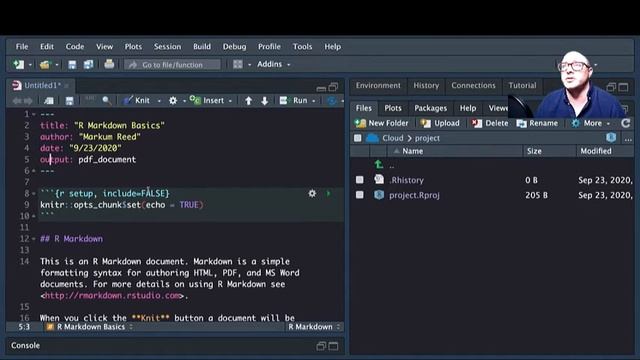Click the Print icon in main toolbar

click(x=109, y=64)
